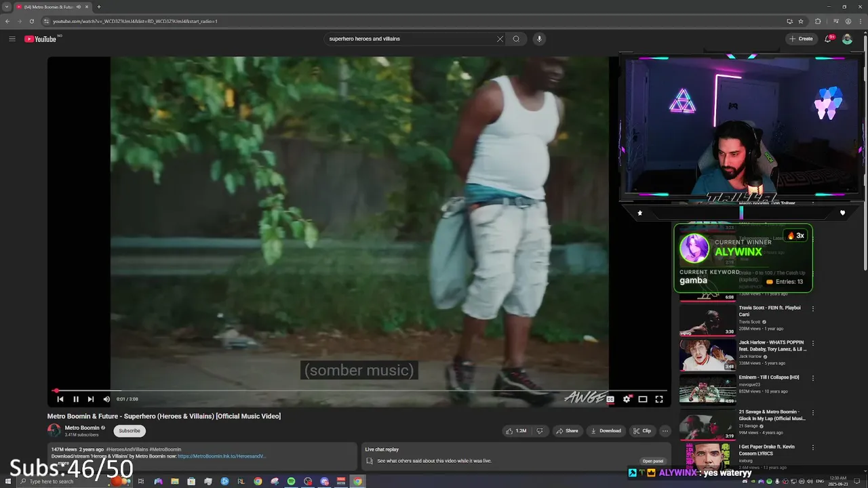Open Jack Harlow WHATS POPPIN thumbnail
Image resolution: width=868 pixels, height=488 pixels.
click(707, 354)
